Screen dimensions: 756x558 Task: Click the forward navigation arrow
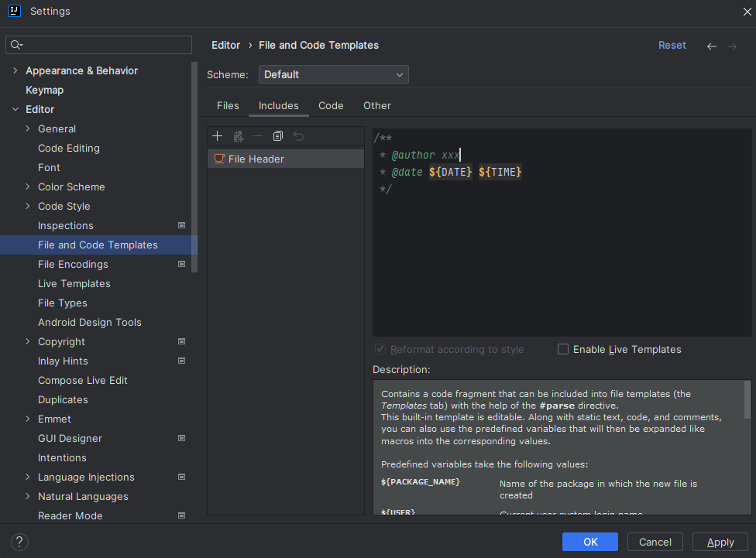click(732, 46)
